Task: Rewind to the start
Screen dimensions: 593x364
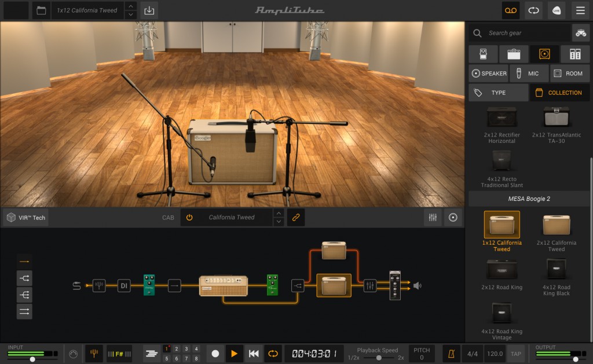Action: pos(254,354)
